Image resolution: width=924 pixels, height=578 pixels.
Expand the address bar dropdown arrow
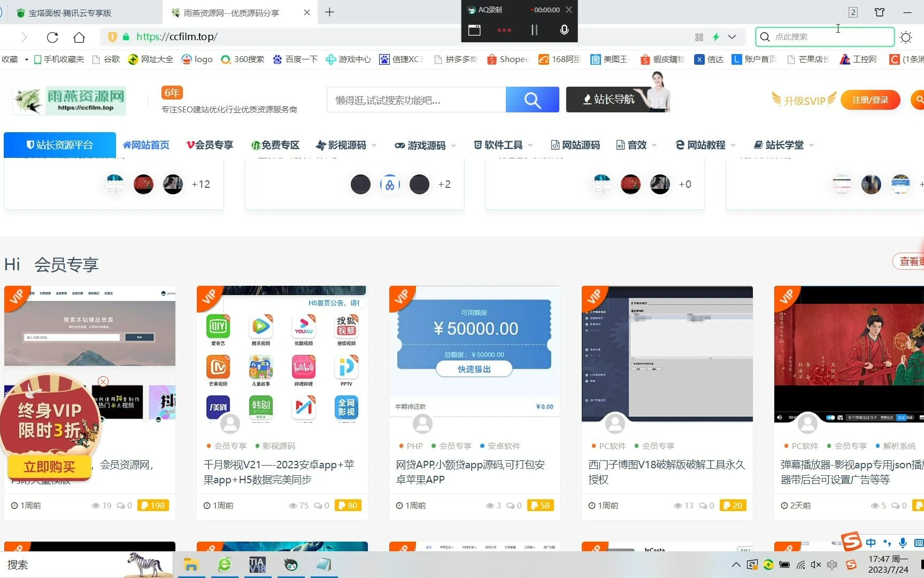point(732,37)
